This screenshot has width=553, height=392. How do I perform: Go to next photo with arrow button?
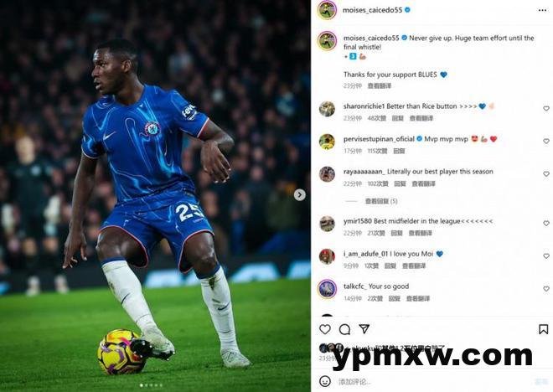tap(300, 194)
